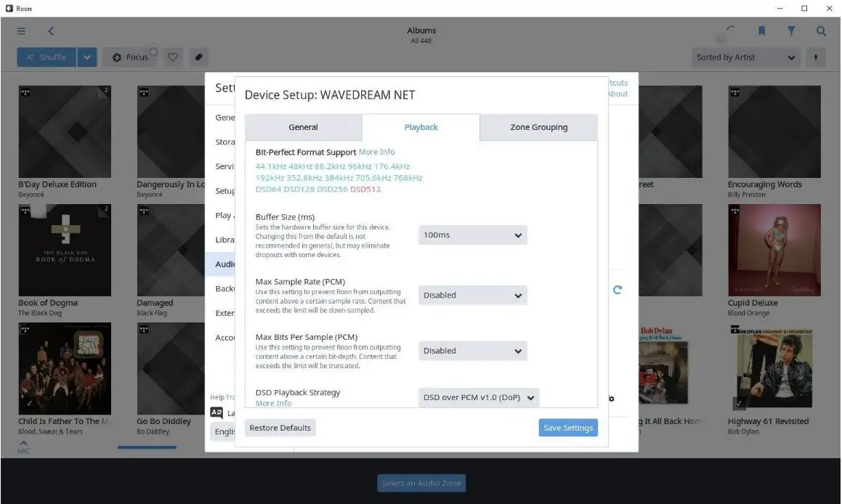This screenshot has height=504, width=842.
Task: Open the Sorted by Artist dropdown
Action: pyautogui.click(x=745, y=57)
